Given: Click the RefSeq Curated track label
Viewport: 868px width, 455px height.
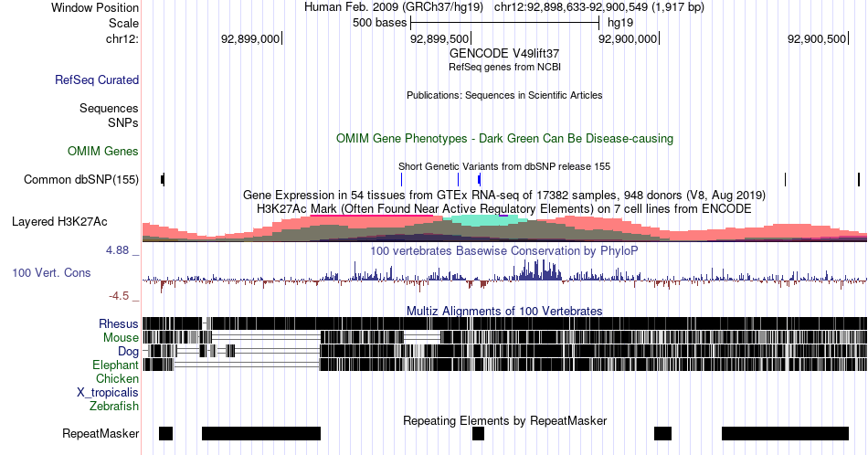Looking at the screenshot, I should [x=97, y=79].
